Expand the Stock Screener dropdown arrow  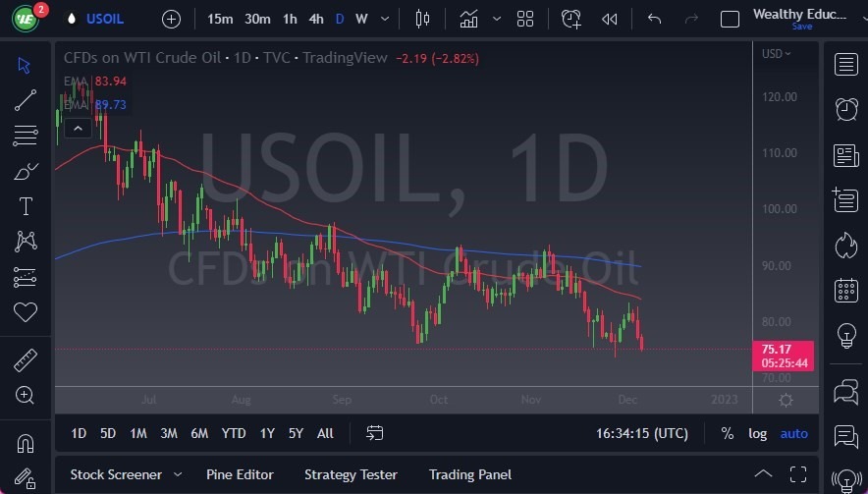(x=178, y=474)
